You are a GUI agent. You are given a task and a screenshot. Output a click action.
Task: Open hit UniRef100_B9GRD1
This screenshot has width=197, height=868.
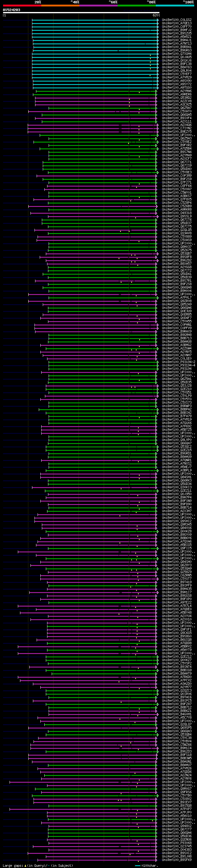coord(177,454)
